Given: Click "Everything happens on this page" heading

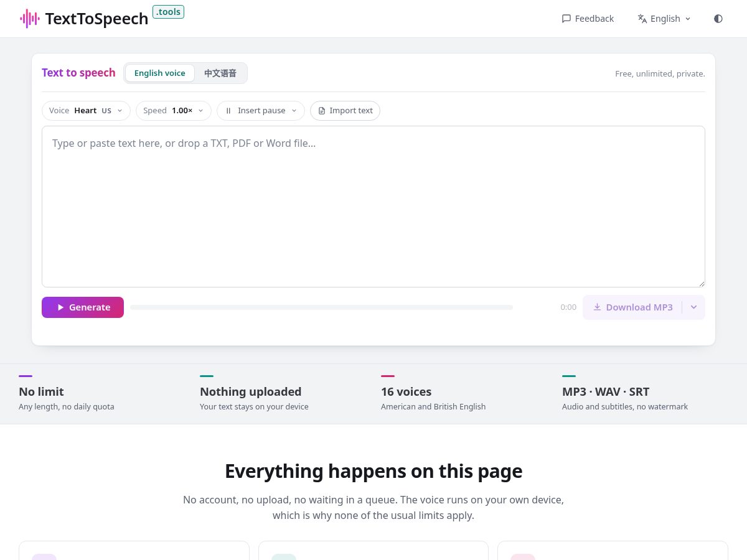Looking at the screenshot, I should coord(374,471).
